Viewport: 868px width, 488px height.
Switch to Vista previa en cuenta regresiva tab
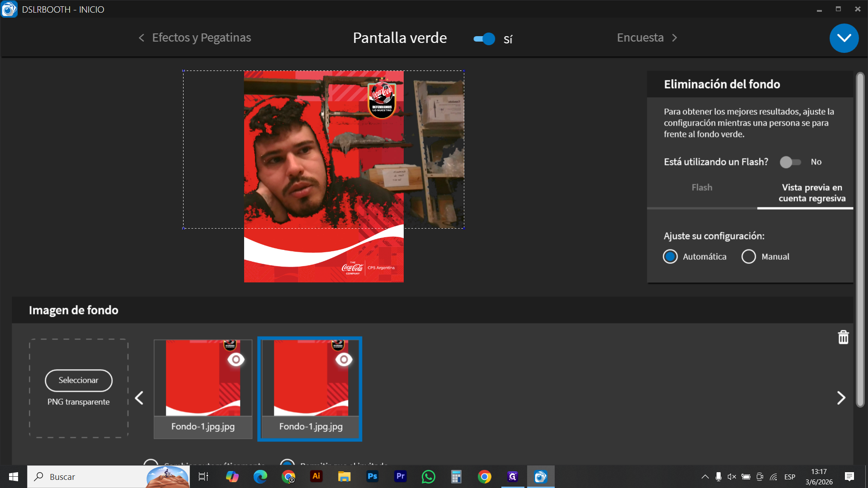[812, 193]
